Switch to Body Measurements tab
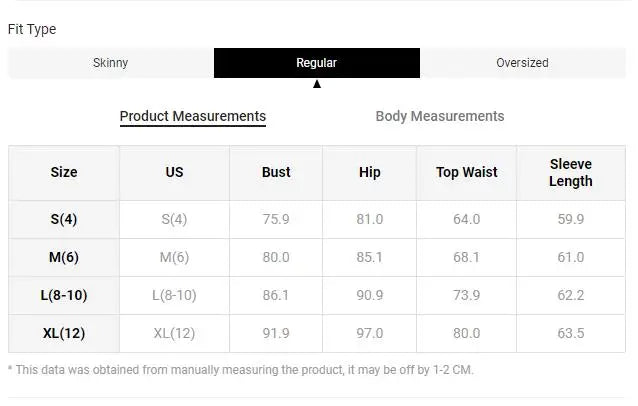This screenshot has width=638, height=406. (440, 116)
